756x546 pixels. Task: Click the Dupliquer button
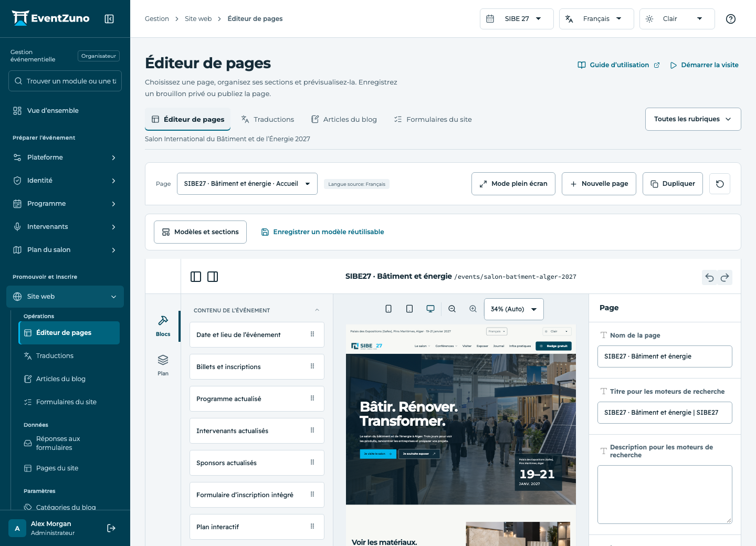[673, 184]
